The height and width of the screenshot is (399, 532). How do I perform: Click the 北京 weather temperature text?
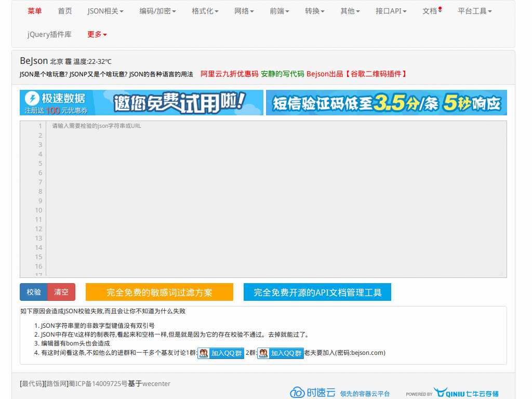pos(81,61)
